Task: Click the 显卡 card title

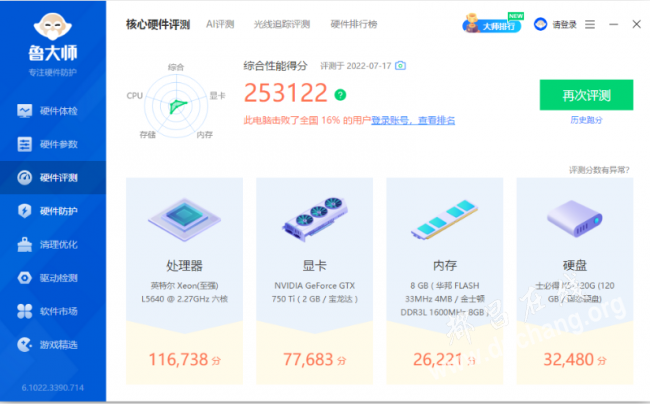Action: tap(315, 266)
